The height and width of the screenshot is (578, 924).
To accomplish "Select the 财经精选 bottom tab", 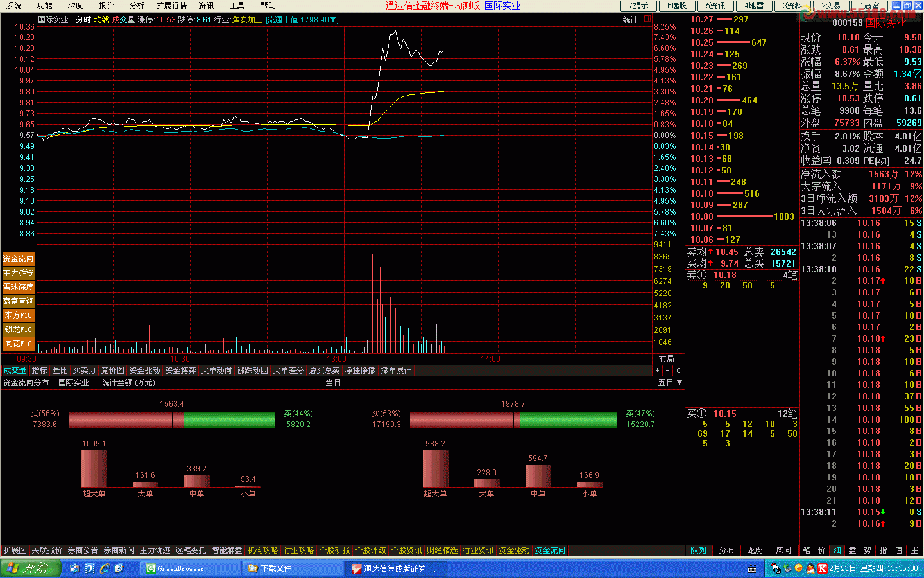I will (442, 550).
